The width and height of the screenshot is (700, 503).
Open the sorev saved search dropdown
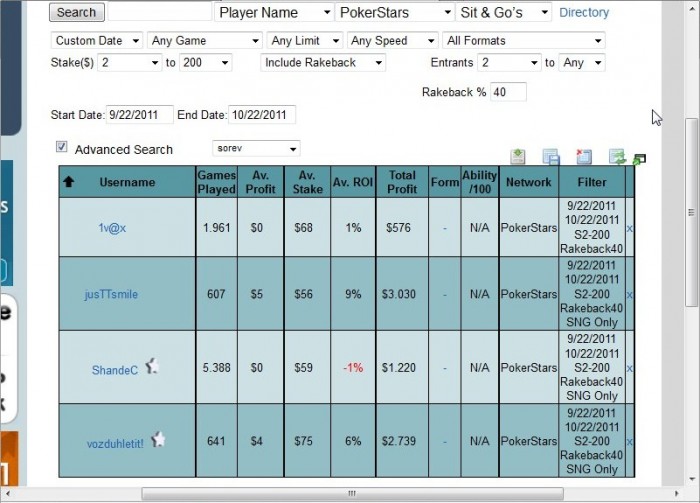click(256, 148)
